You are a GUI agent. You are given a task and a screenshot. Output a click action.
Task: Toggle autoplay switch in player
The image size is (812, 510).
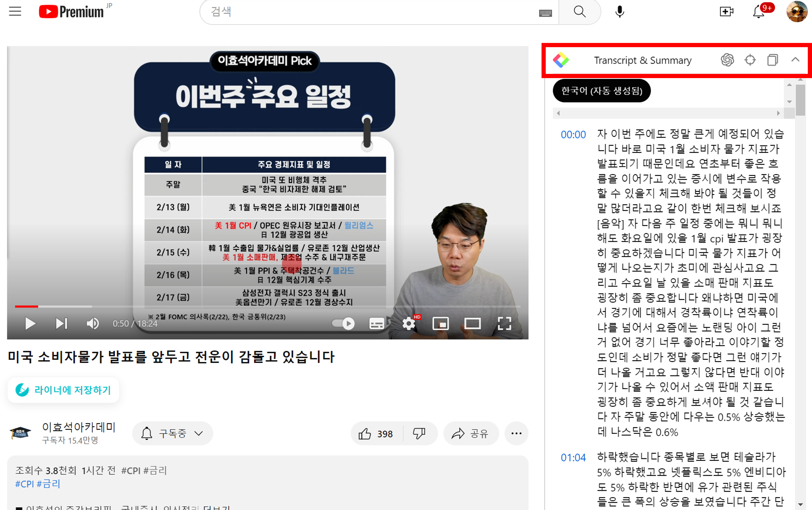343,323
